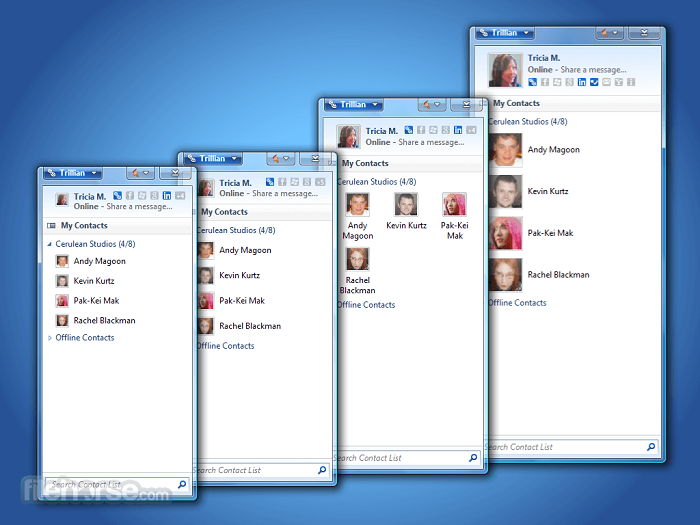Collapse Cerulean Studios group in leftmost window
Screen dimensions: 700x525
[x=50, y=243]
